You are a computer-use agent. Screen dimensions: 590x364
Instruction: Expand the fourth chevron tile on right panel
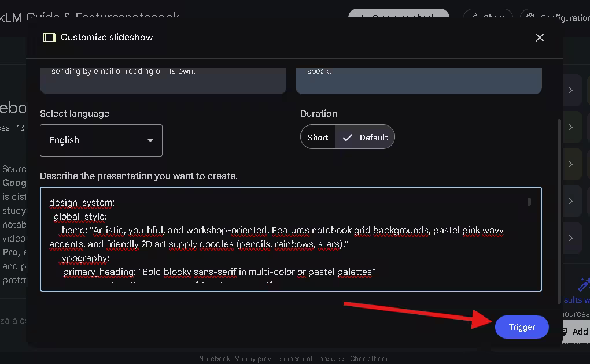(571, 201)
